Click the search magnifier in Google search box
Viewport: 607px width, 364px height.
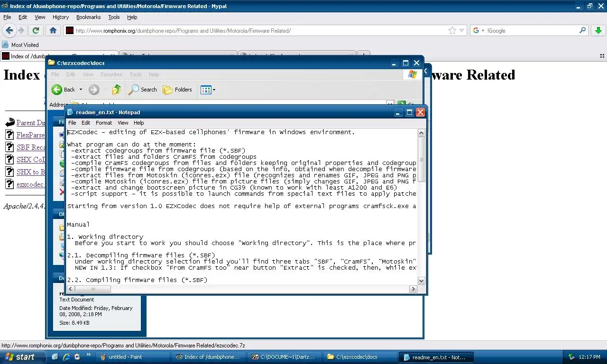pos(583,30)
